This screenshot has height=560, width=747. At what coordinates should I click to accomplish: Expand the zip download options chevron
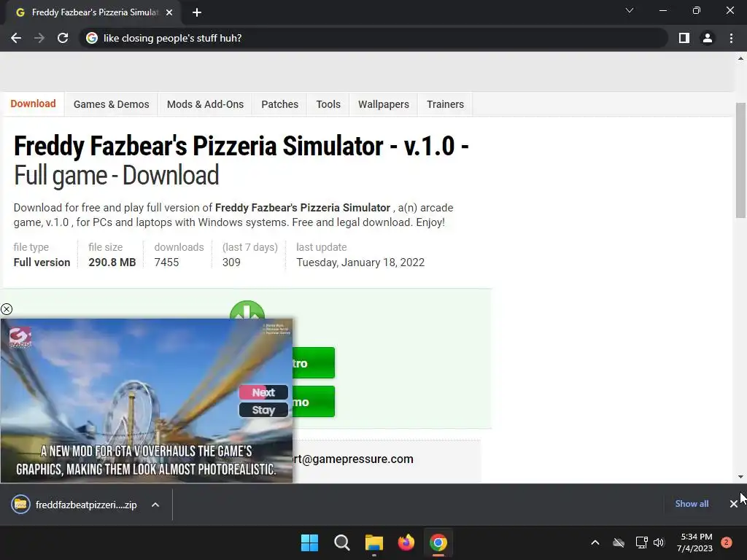pyautogui.click(x=155, y=505)
